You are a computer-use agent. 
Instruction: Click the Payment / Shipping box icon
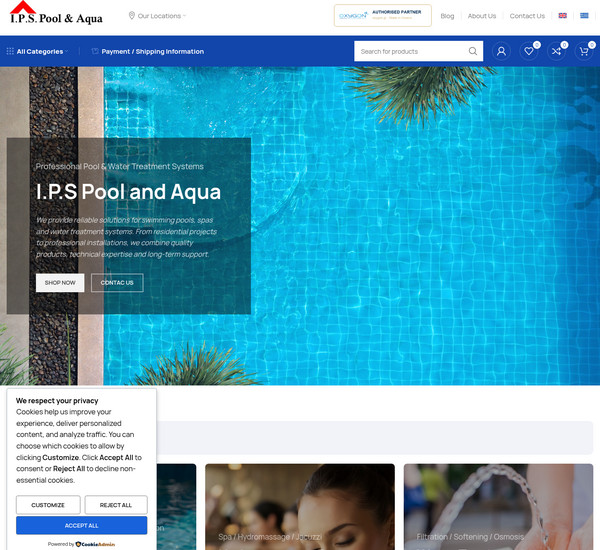click(95, 51)
